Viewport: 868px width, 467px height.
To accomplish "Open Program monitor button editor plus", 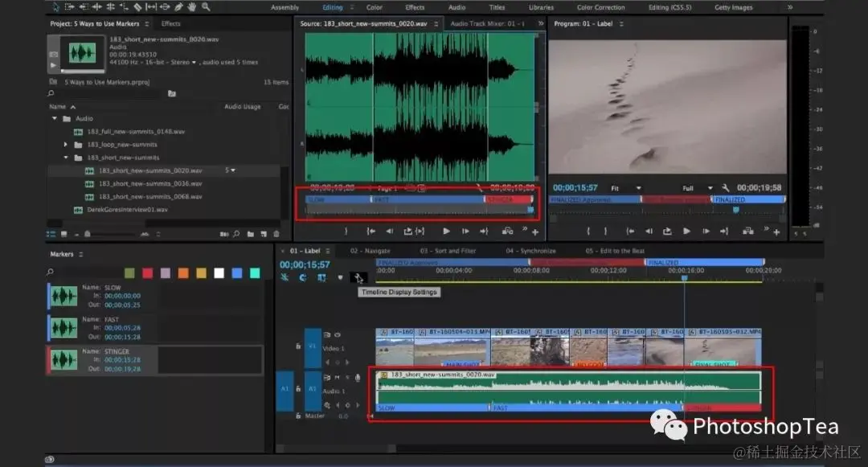I will 776,231.
